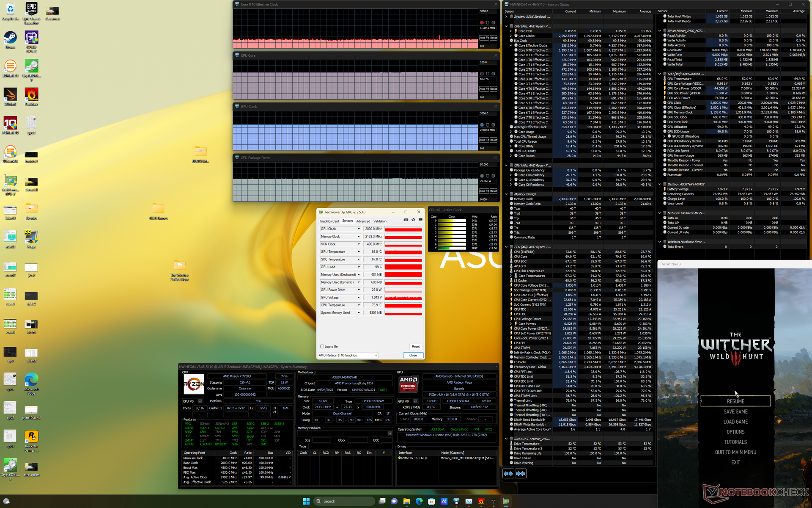This screenshot has height=508, width=812.
Task: Toggle gray color button in CPU Package Power graph
Action: (x=482, y=176)
